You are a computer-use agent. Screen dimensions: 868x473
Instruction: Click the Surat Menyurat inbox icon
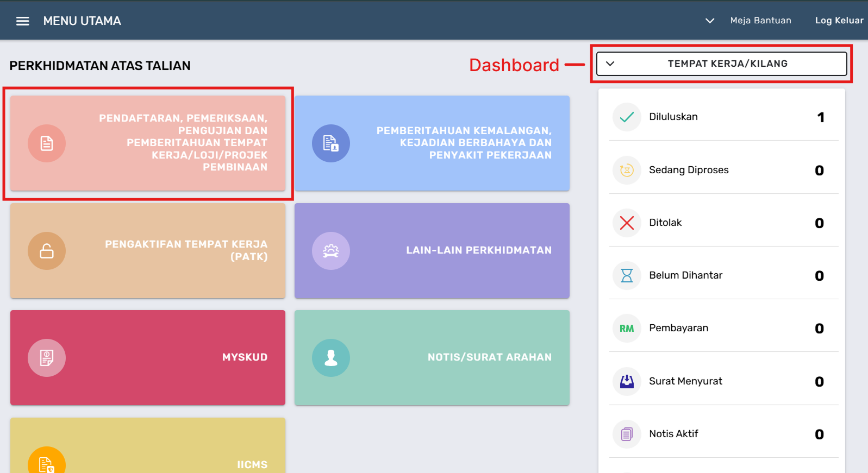(x=627, y=381)
